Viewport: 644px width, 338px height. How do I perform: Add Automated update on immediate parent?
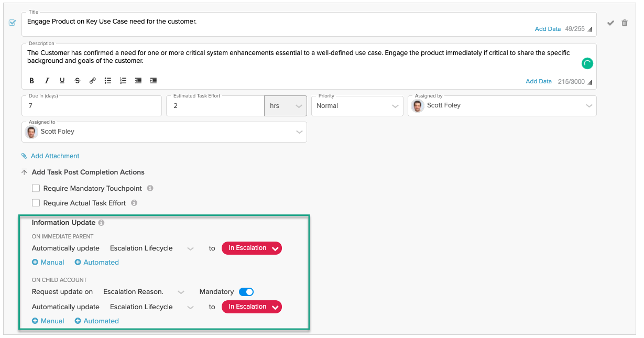[96, 263]
